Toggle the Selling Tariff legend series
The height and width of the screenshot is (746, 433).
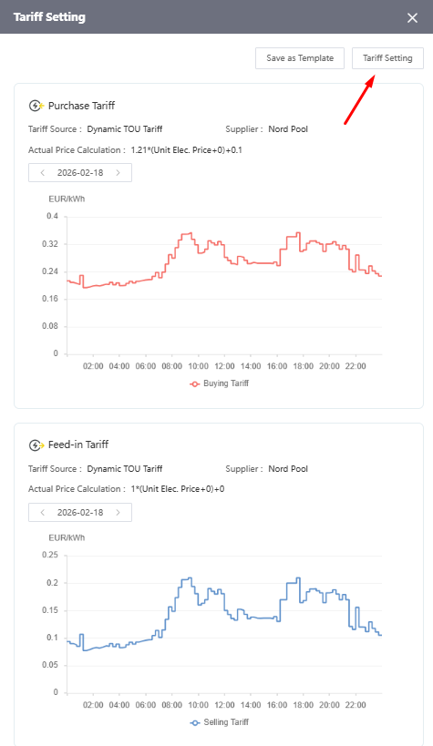point(219,722)
